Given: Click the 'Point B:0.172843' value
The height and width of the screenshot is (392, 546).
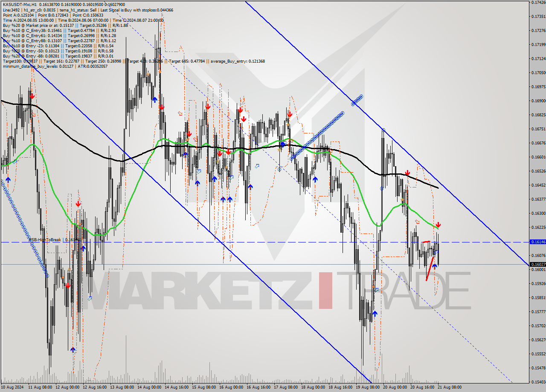Looking at the screenshot, I should pos(53,15).
